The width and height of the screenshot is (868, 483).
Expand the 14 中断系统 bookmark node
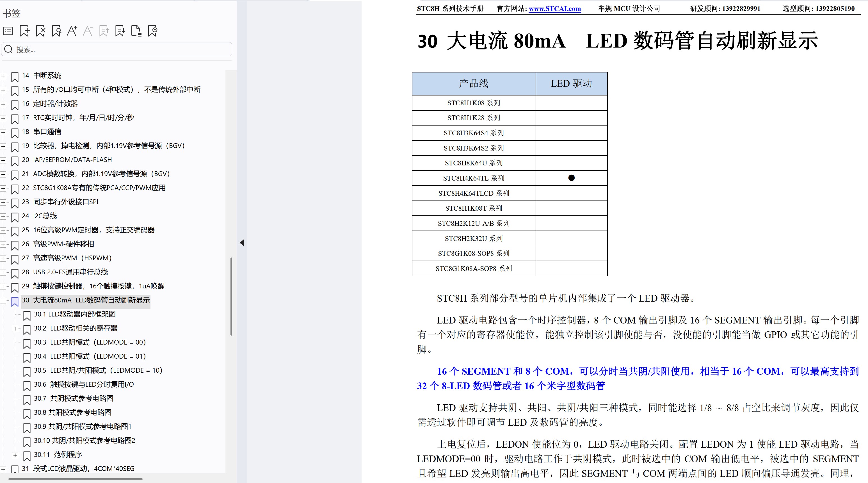[3, 76]
